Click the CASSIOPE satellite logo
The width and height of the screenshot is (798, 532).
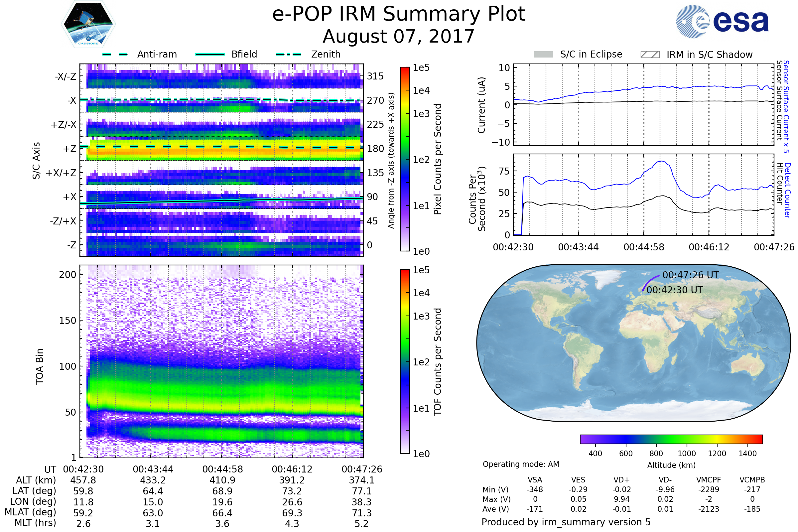point(88,24)
